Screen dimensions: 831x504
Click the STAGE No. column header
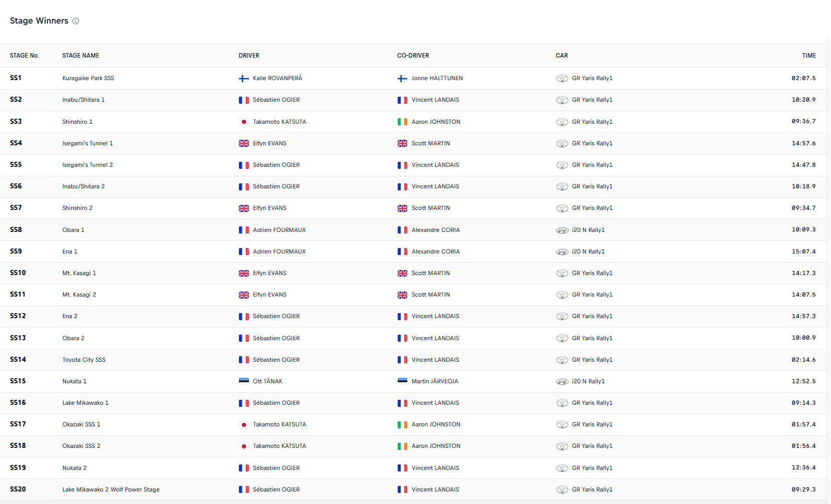25,56
